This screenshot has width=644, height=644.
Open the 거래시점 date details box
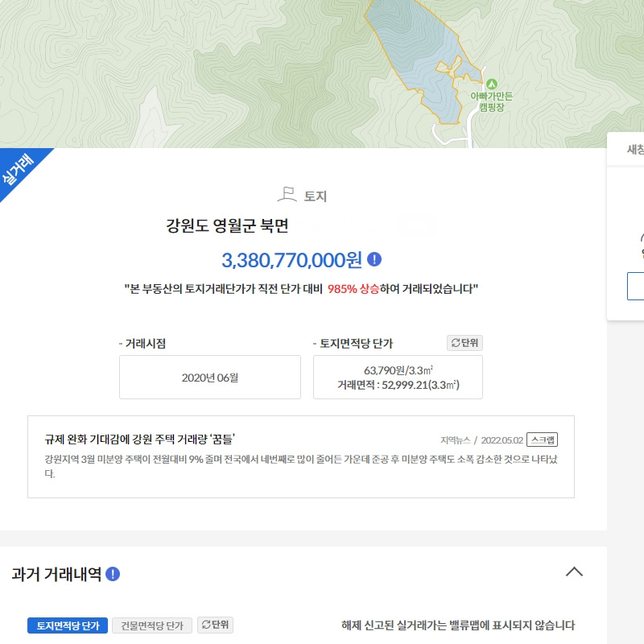[209, 377]
